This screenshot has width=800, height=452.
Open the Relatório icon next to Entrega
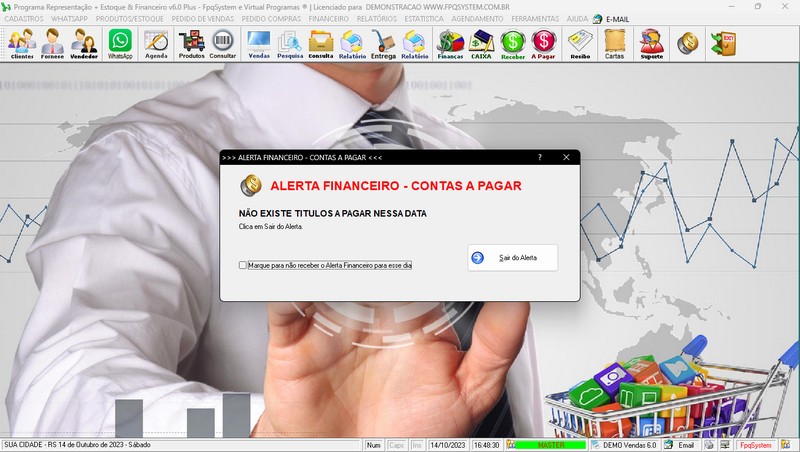point(414,44)
